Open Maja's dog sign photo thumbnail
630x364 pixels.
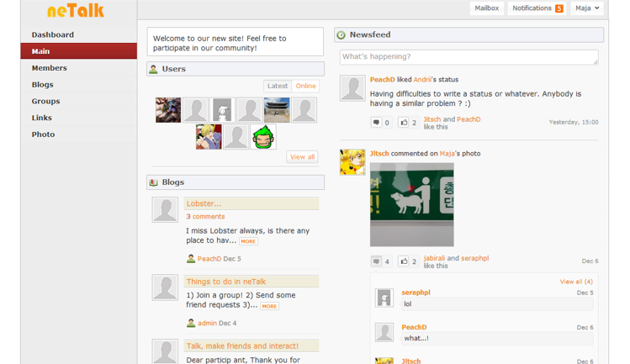pyautogui.click(x=412, y=204)
